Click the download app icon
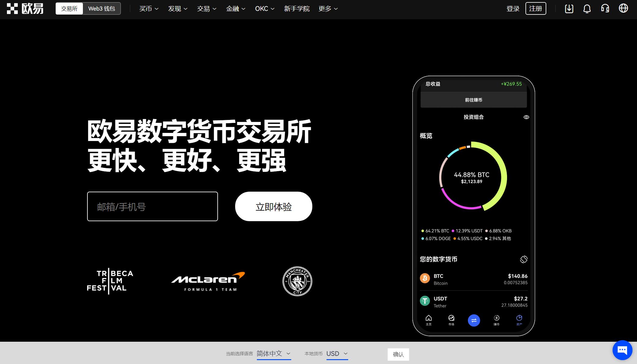637x364 pixels. 568,9
